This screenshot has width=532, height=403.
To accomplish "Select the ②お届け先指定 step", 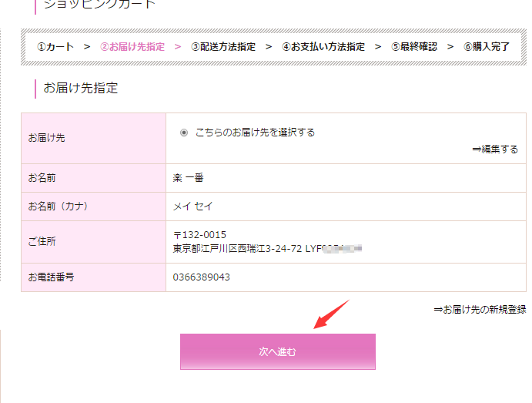I will pos(132,47).
